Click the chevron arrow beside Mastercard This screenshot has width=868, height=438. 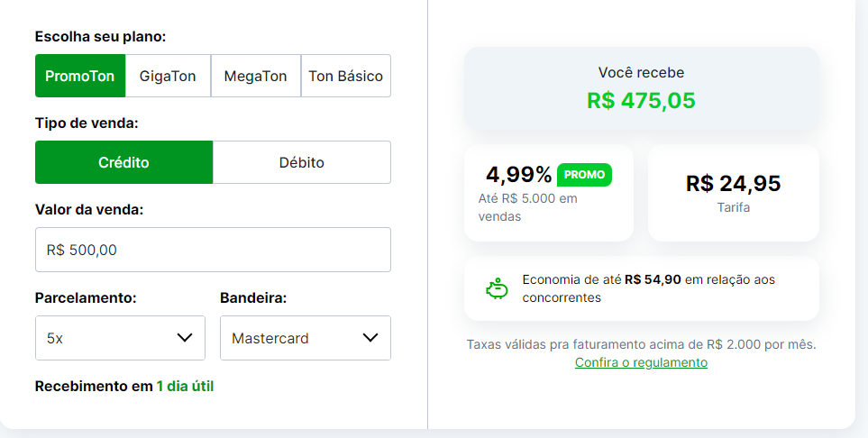click(370, 338)
